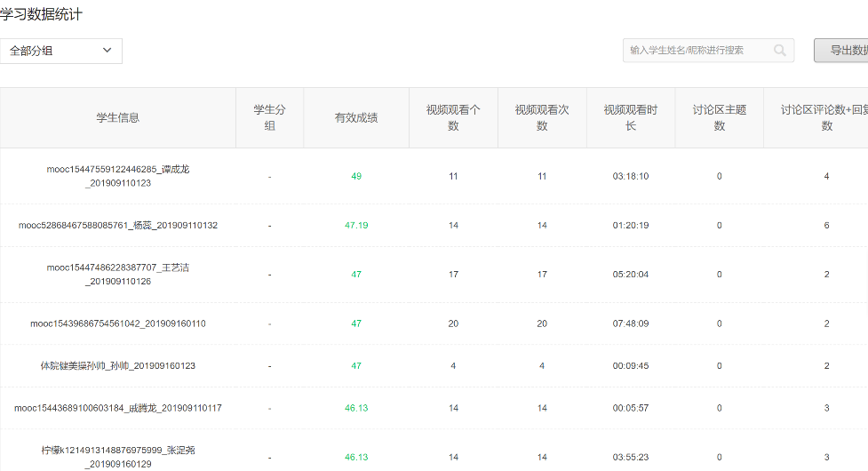The image size is (868, 471).
Task: Open student 王艺洁 record
Action: point(118,275)
